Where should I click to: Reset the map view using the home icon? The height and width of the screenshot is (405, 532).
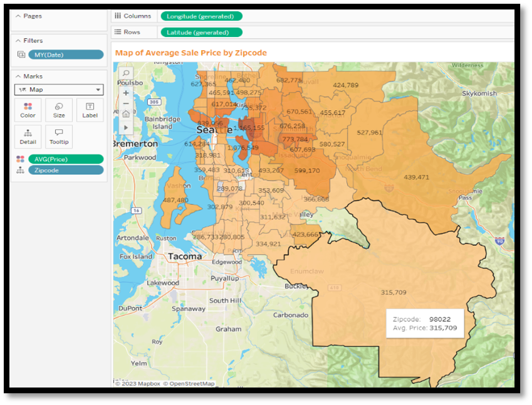(x=126, y=115)
